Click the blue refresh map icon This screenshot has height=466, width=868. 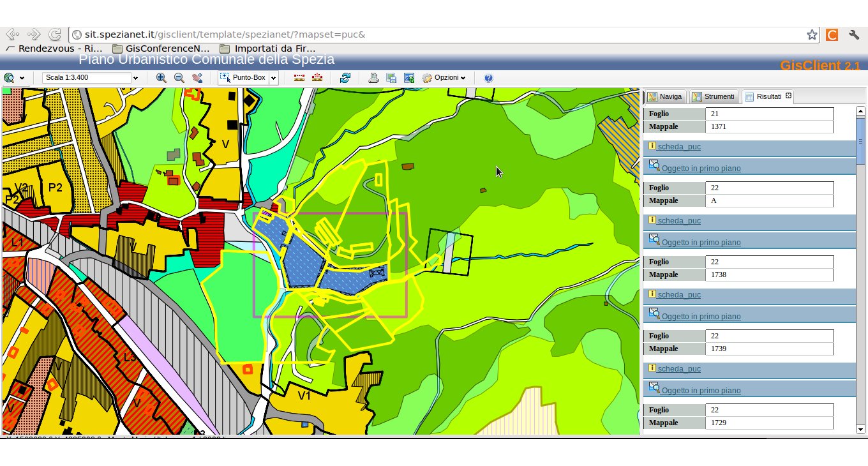point(345,78)
